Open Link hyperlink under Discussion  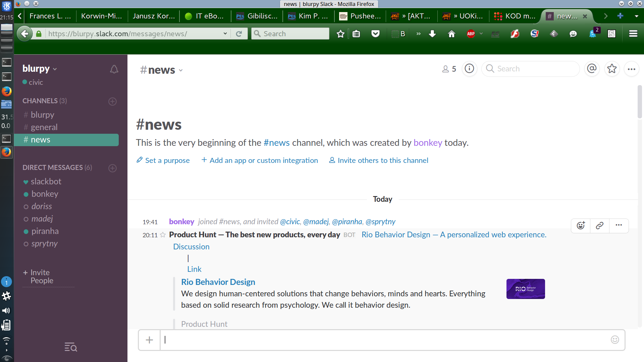(194, 269)
